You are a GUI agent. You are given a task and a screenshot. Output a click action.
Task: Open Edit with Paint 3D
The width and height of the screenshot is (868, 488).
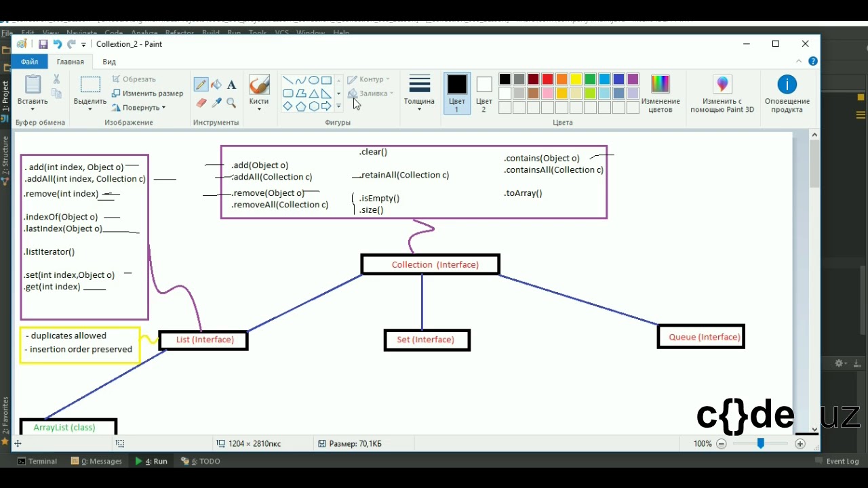point(722,93)
